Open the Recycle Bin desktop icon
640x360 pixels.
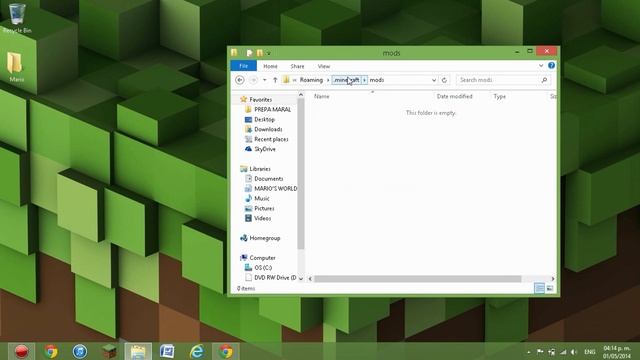(x=17, y=17)
